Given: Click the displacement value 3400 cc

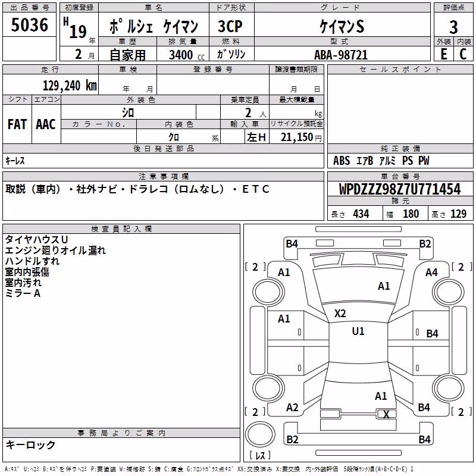Looking at the screenshot, I should (186, 55).
